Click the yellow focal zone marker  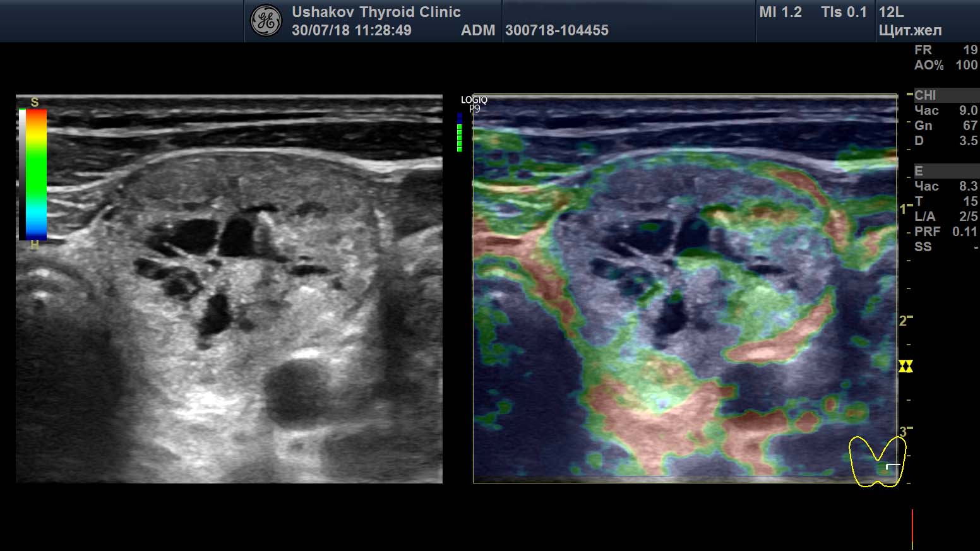[905, 366]
